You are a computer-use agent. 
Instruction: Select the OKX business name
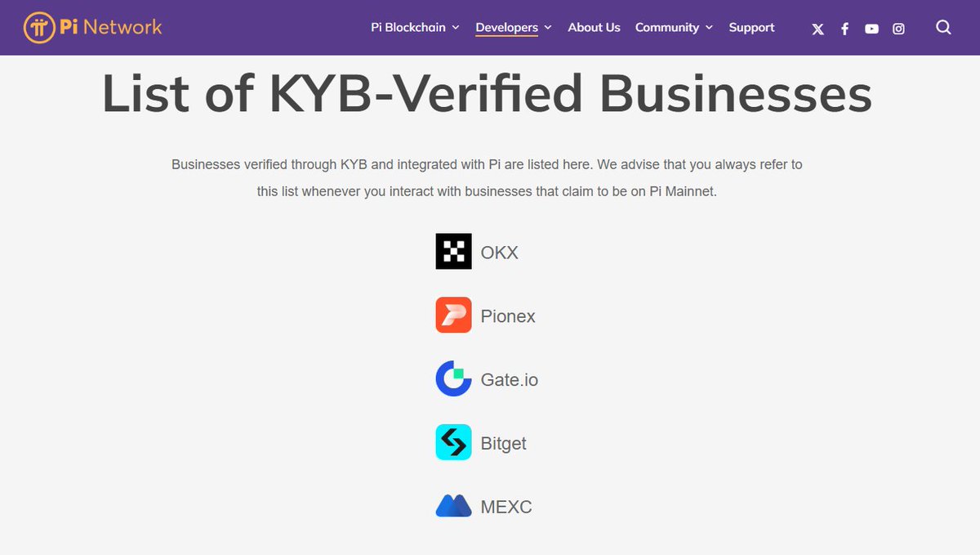(x=499, y=253)
